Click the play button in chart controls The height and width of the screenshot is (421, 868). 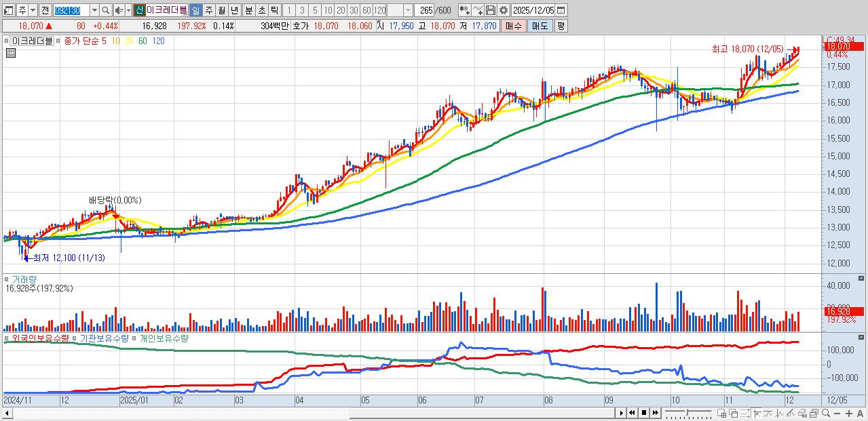pyautogui.click(x=621, y=413)
